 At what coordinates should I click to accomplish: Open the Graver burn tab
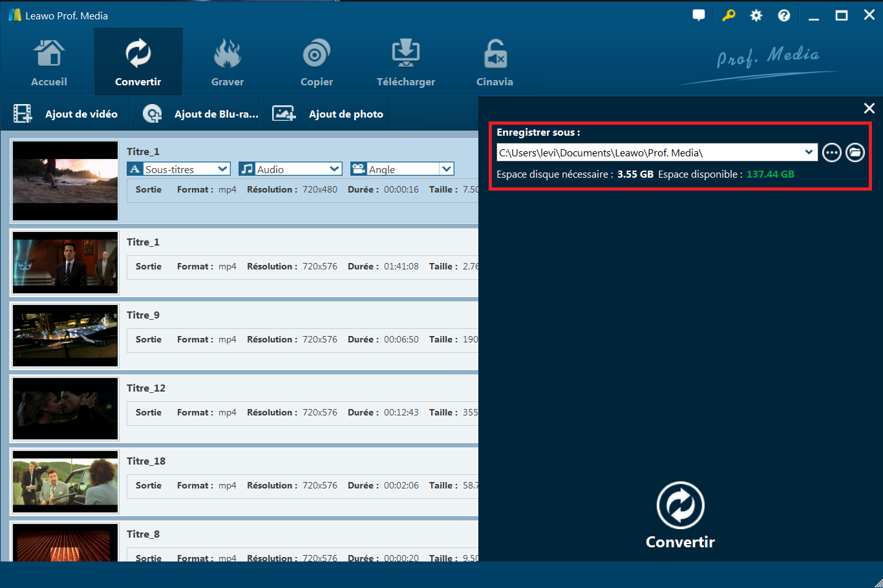(x=228, y=62)
